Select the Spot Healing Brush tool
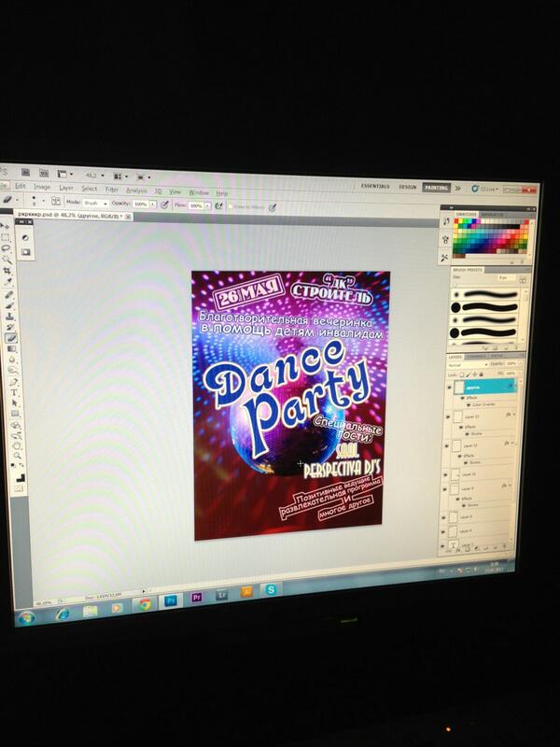The height and width of the screenshot is (747, 560). pos(8,295)
